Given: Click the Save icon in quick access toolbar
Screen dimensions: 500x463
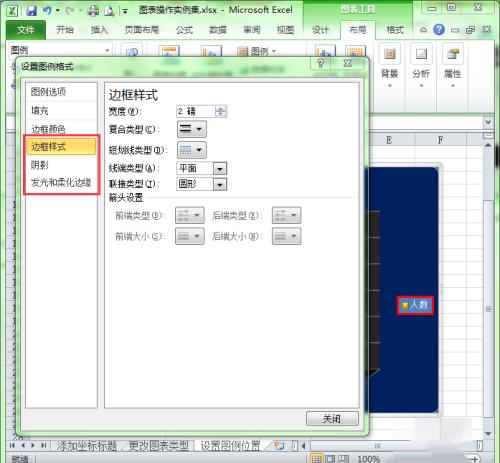Looking at the screenshot, I should coord(32,11).
